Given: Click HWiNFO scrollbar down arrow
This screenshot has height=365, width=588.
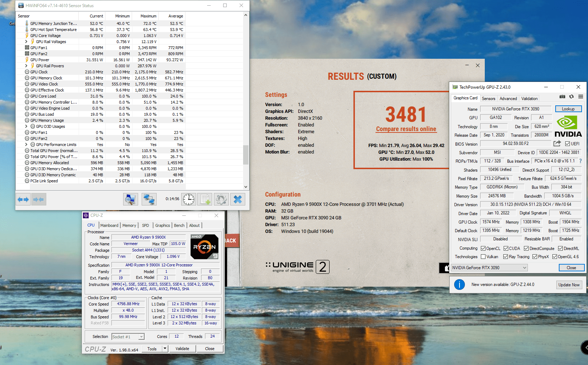Looking at the screenshot, I should click(x=246, y=187).
